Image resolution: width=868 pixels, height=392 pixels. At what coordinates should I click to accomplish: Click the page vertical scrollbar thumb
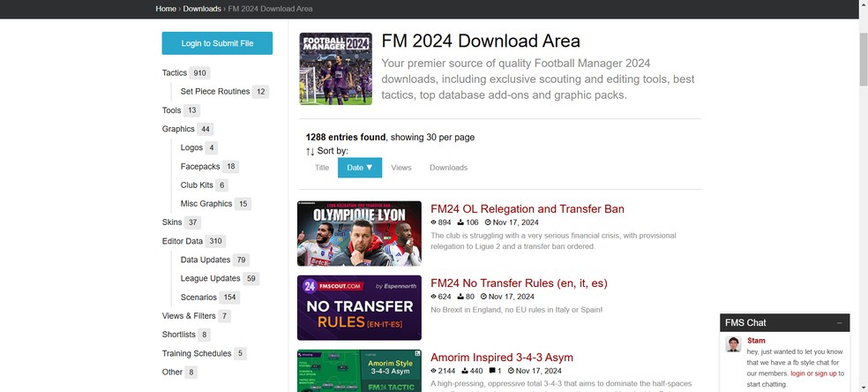point(863,59)
